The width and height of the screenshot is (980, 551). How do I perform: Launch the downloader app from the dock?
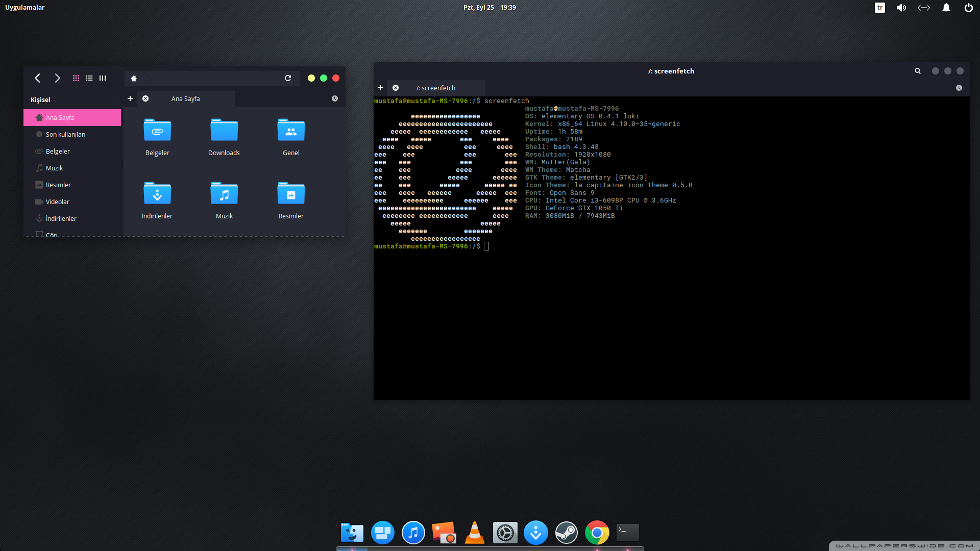536,533
